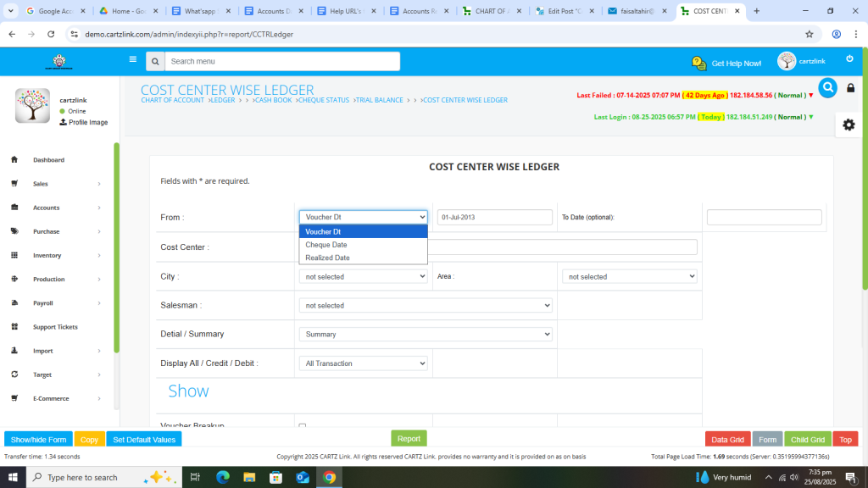Screen dimensions: 868x488
Task: Click the To Date input field
Action: (764, 218)
